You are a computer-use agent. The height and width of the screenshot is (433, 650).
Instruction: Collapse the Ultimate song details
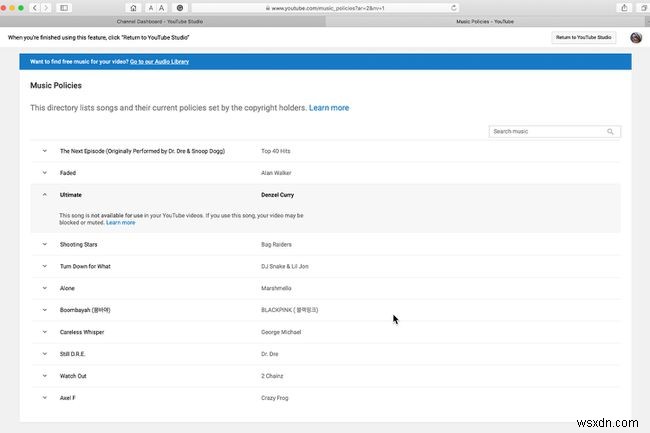point(44,195)
